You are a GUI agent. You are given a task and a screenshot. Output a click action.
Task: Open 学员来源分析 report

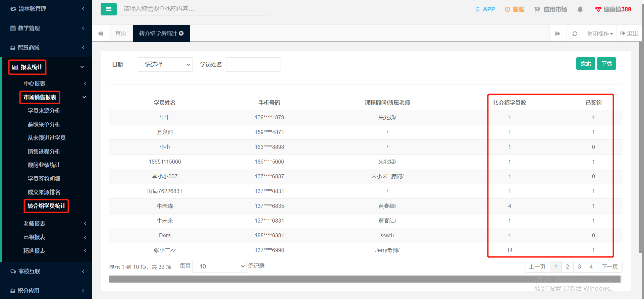(44, 111)
